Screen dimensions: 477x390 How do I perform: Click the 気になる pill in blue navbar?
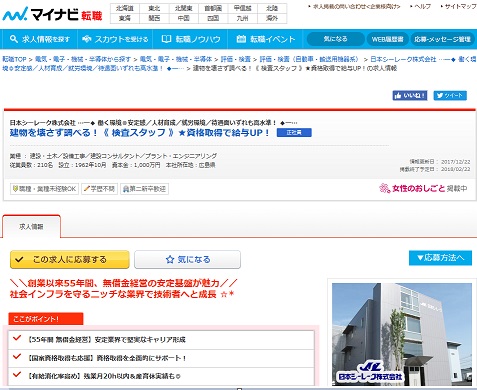(335, 39)
